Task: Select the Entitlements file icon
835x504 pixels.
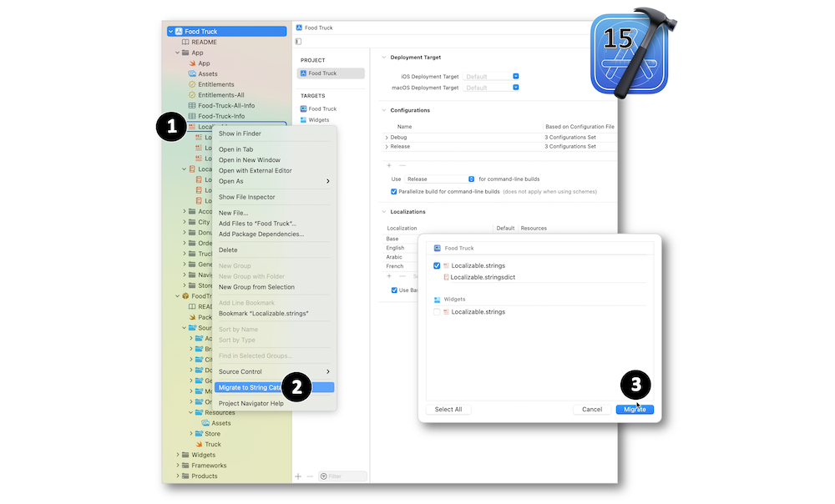Action: point(192,84)
